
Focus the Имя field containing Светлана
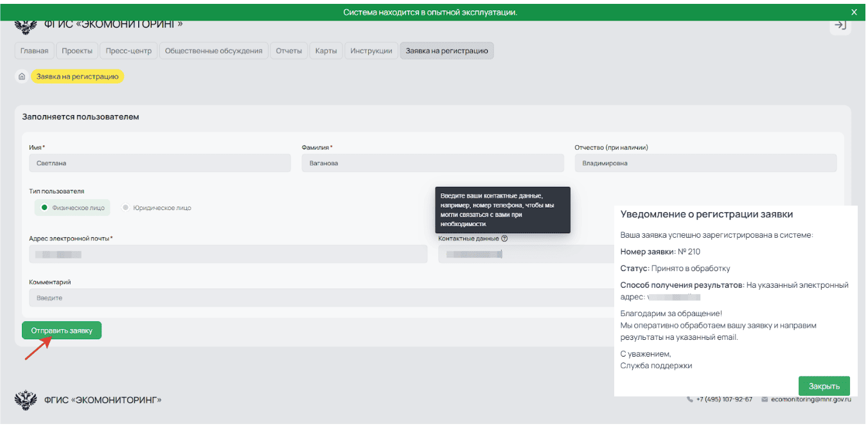(x=160, y=163)
